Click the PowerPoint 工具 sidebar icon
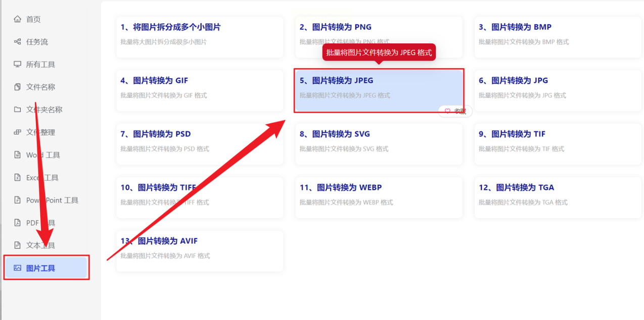644x320 pixels. 18,200
